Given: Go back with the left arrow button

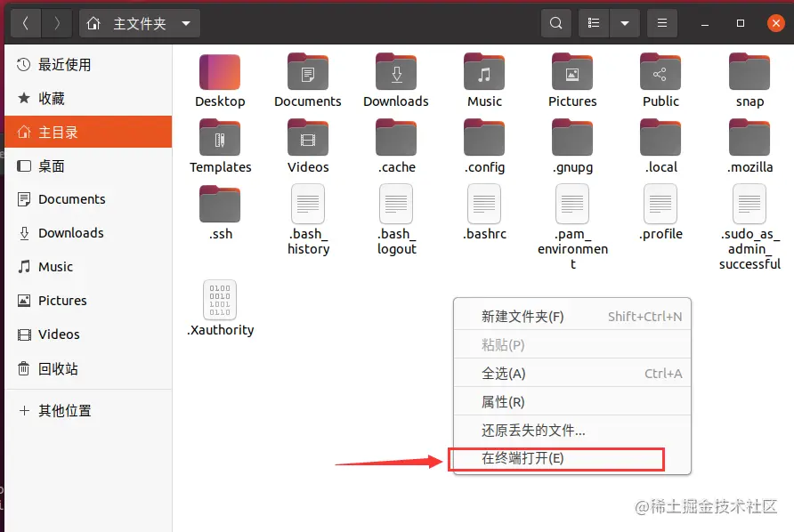Looking at the screenshot, I should point(25,23).
